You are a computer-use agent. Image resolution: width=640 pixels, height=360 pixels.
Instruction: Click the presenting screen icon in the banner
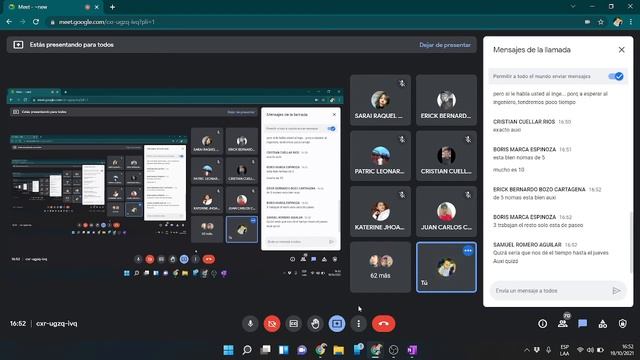coord(18,45)
